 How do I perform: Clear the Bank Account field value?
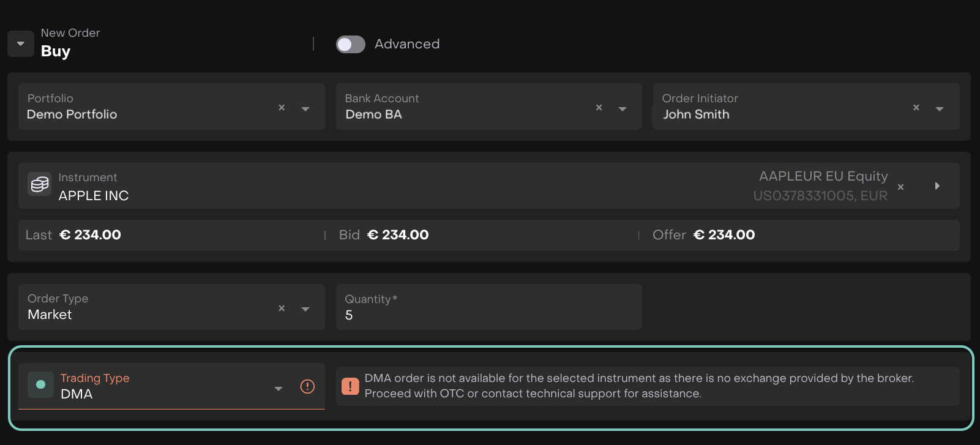tap(599, 108)
